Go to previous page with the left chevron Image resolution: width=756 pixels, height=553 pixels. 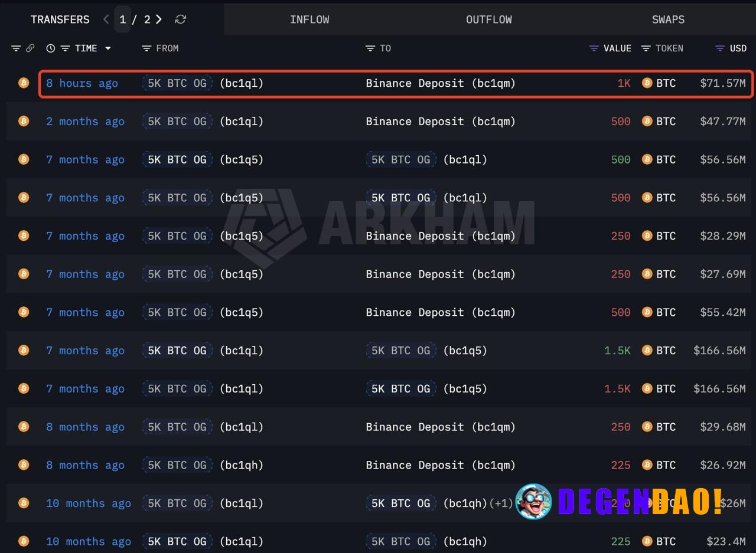tap(105, 19)
